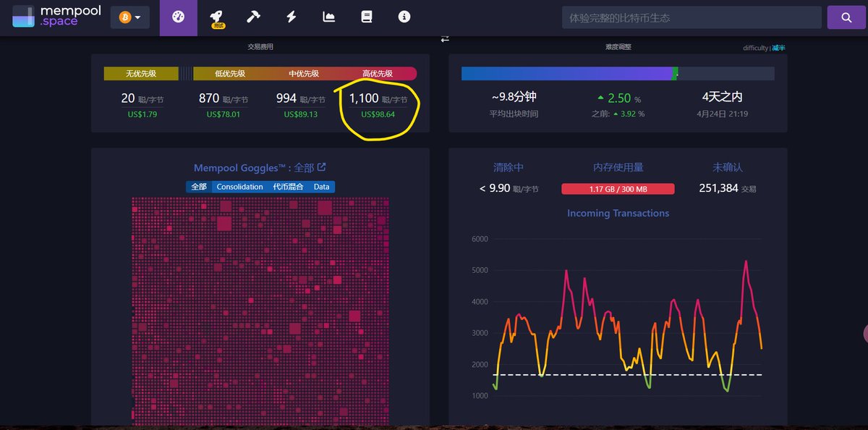
Task: Click the Incoming Transactions line chart
Action: (626, 326)
